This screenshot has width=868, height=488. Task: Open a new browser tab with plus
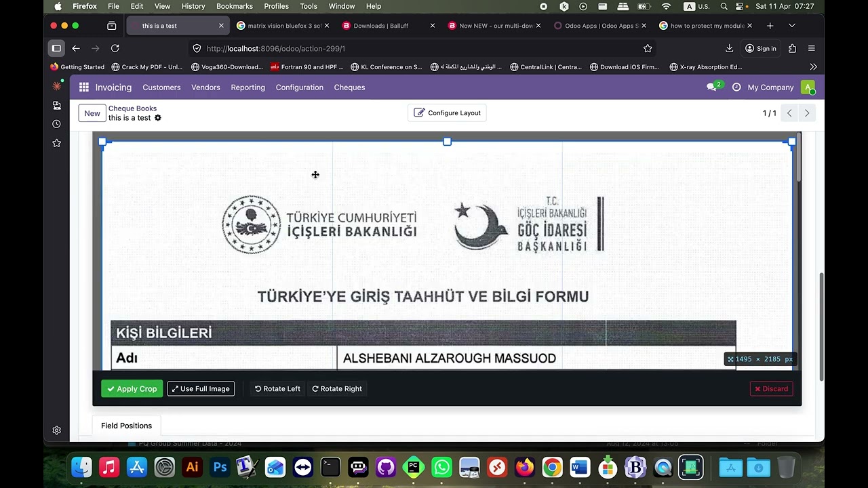coord(770,26)
